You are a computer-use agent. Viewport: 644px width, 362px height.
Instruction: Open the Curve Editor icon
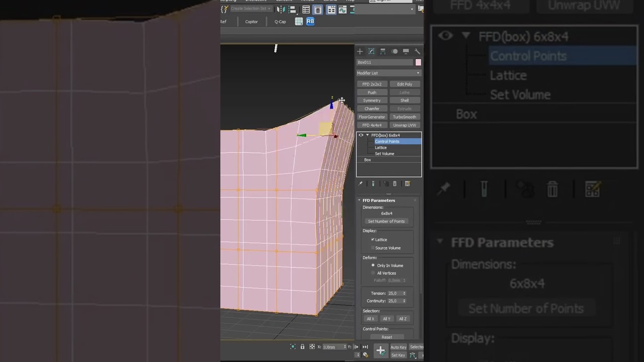click(x=343, y=10)
